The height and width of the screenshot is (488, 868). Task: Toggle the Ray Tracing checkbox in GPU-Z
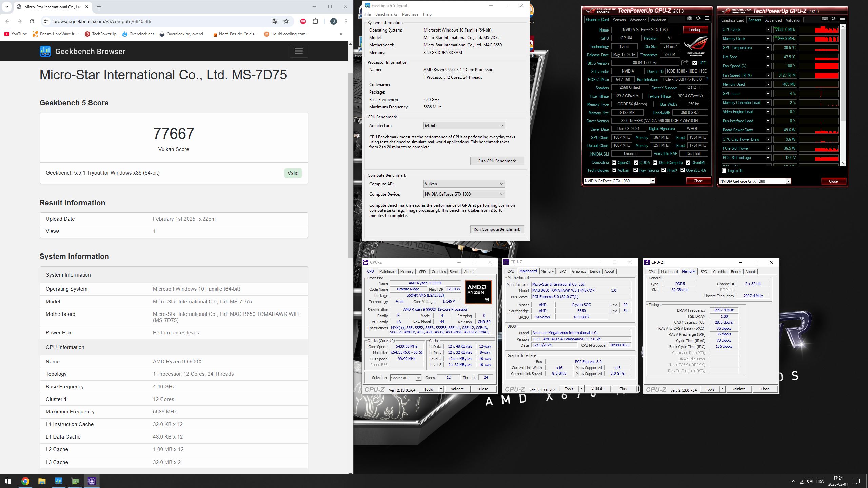[x=636, y=170]
